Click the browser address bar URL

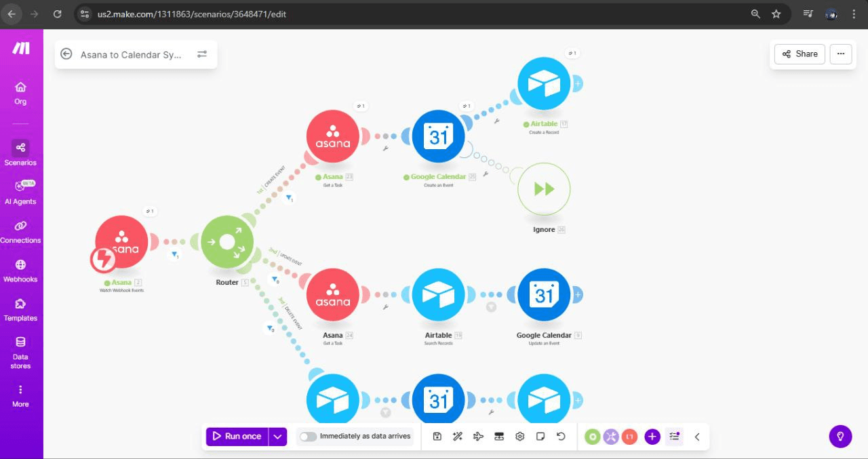(192, 14)
